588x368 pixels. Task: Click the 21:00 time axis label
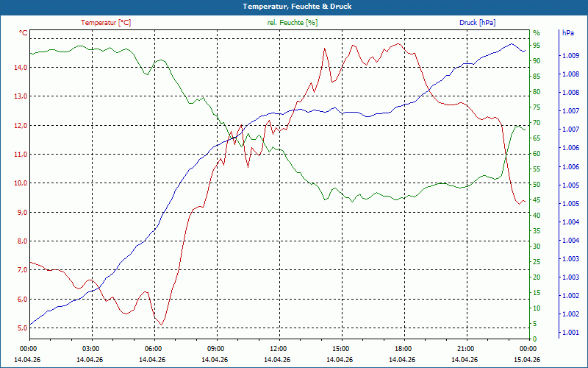click(465, 349)
